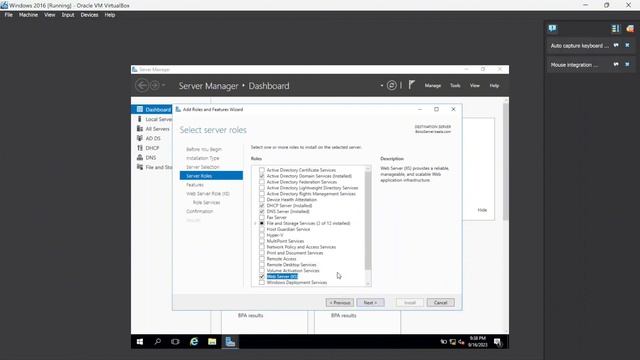The height and width of the screenshot is (360, 640).
Task: Open the VirtualBox Devices menu
Action: (x=89, y=15)
